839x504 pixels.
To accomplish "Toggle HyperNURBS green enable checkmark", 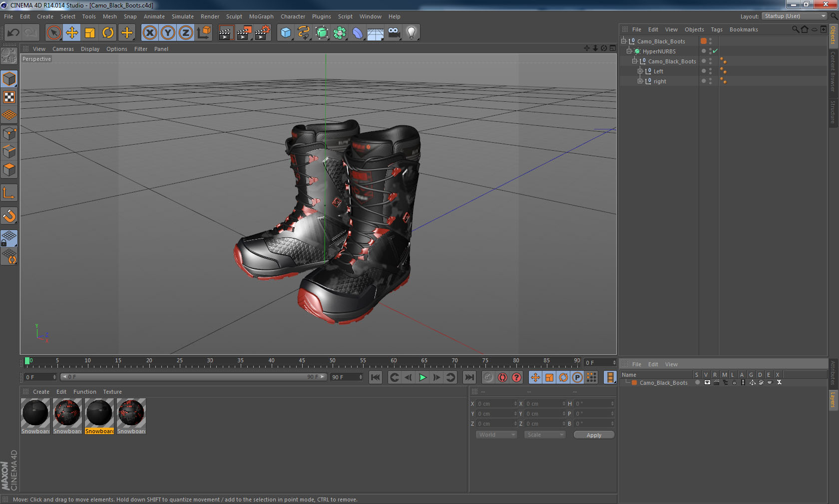I will coord(715,51).
